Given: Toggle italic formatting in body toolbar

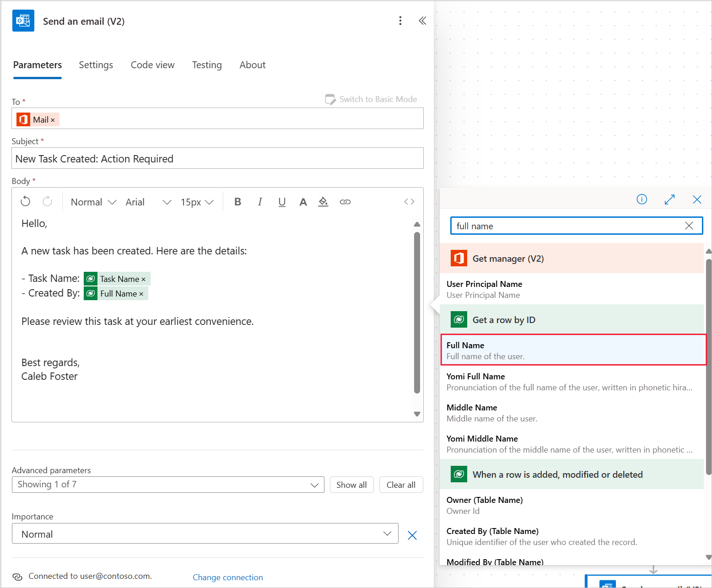Looking at the screenshot, I should click(x=259, y=202).
